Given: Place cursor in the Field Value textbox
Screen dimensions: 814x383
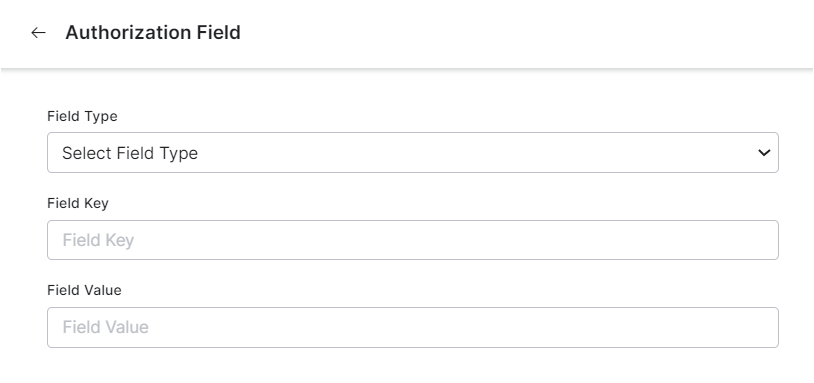Looking at the screenshot, I should click(413, 327).
